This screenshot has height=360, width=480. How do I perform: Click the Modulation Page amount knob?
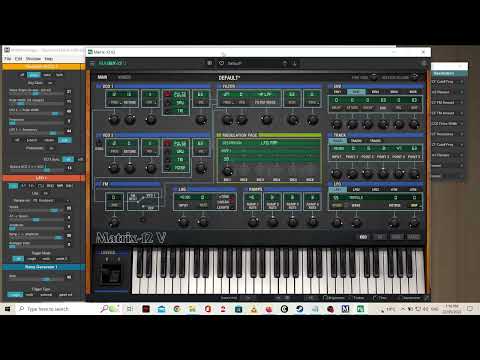227,171
